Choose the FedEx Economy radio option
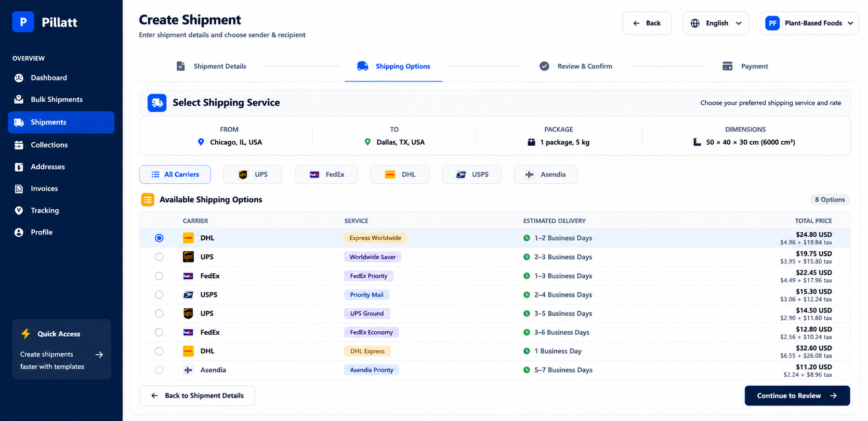This screenshot has width=868, height=421. [159, 332]
